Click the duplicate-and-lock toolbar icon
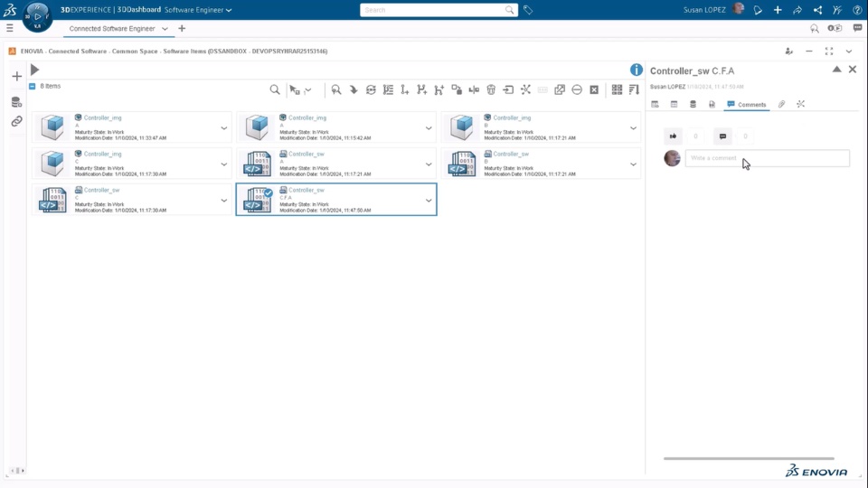The width and height of the screenshot is (868, 488). coord(457,89)
